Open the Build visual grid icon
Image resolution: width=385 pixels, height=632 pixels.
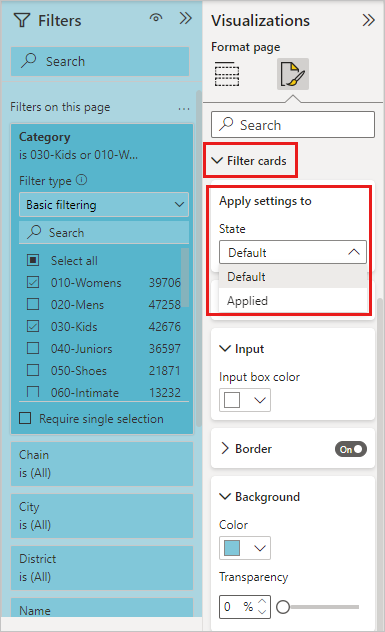tap(227, 74)
